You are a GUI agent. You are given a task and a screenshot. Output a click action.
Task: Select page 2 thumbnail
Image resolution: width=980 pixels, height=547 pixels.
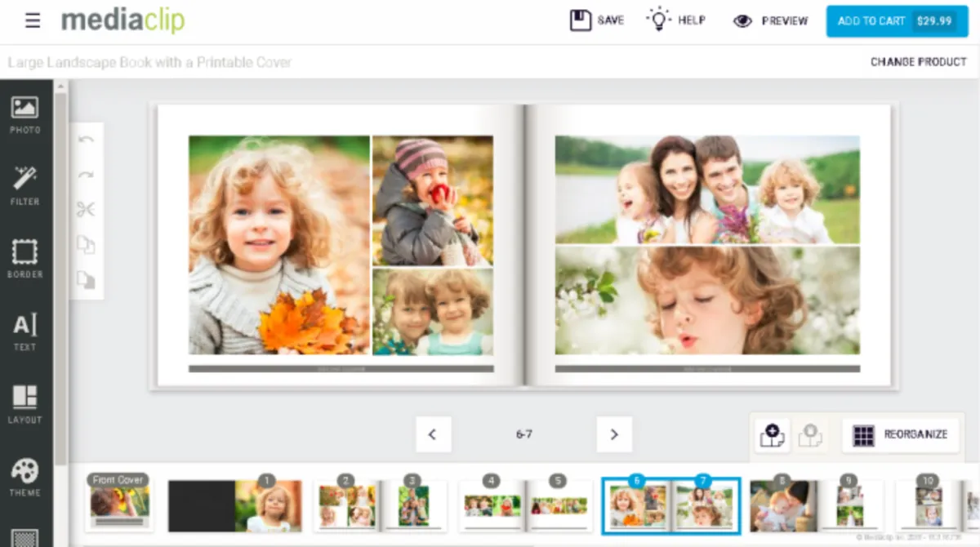(346, 505)
